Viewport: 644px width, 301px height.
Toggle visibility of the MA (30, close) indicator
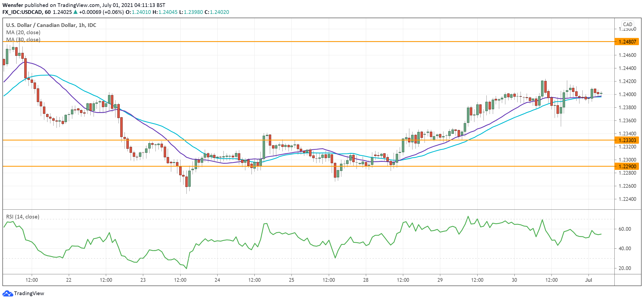24,40
